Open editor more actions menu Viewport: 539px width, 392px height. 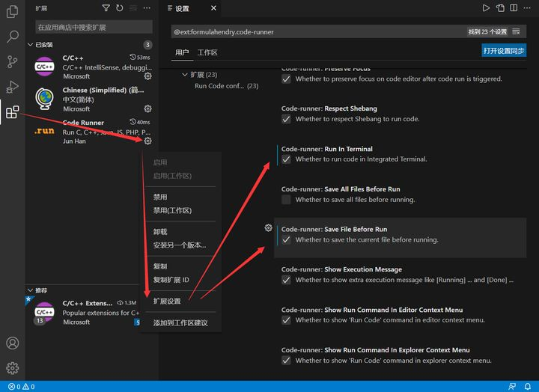click(x=527, y=8)
